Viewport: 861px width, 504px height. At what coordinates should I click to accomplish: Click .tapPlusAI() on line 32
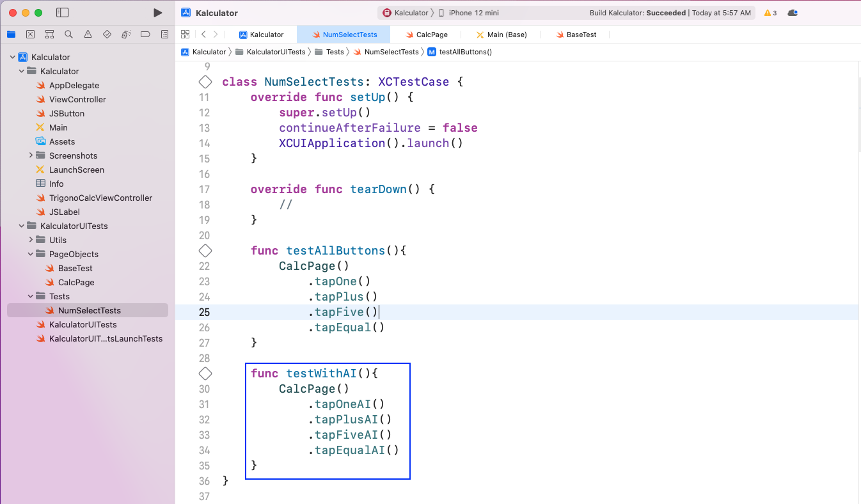tap(350, 420)
